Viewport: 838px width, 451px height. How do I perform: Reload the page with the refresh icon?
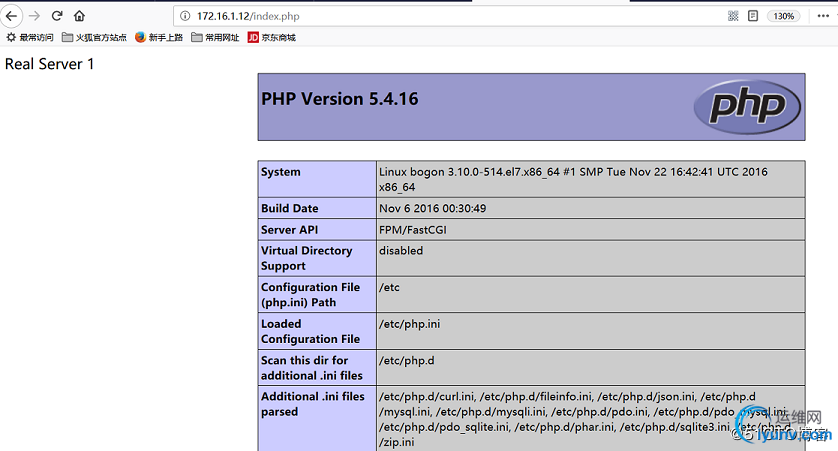(x=57, y=16)
